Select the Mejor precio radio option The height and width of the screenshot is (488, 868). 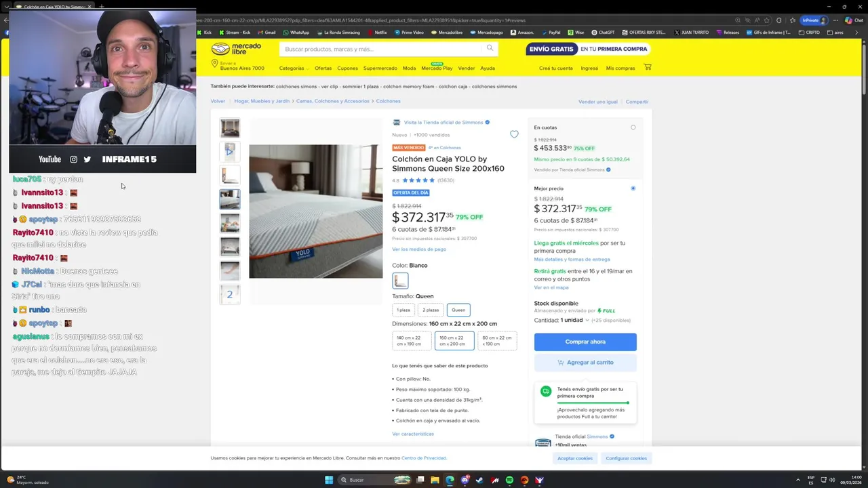(x=633, y=188)
